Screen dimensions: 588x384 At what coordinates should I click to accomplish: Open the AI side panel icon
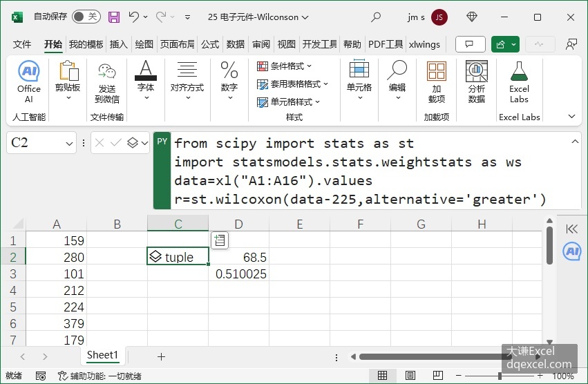click(572, 251)
